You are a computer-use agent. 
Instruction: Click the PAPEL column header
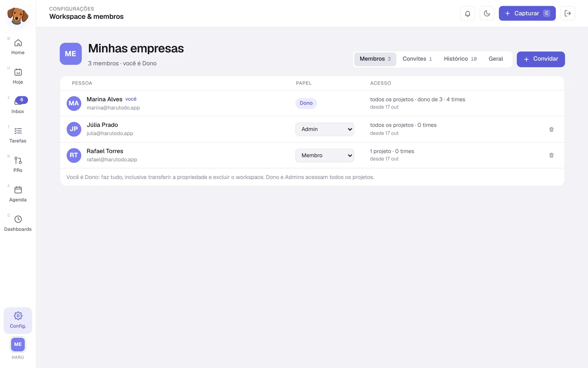(304, 83)
